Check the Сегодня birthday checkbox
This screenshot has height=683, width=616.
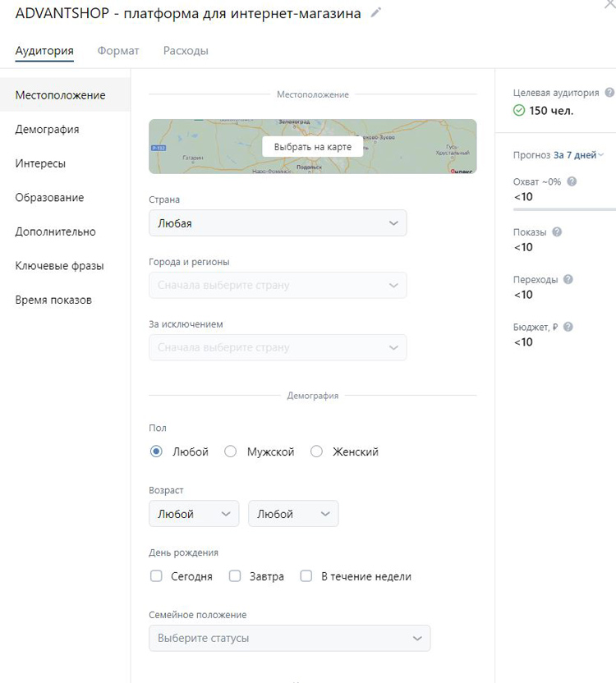pyautogui.click(x=156, y=575)
